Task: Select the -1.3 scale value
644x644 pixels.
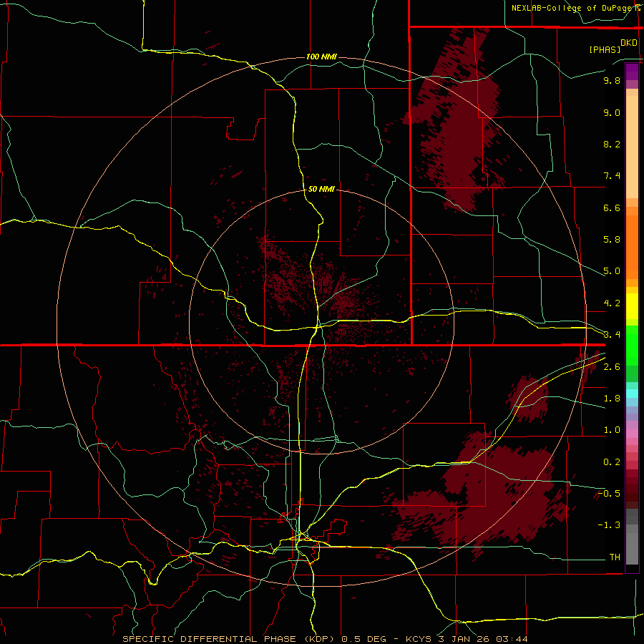Action: [609, 525]
